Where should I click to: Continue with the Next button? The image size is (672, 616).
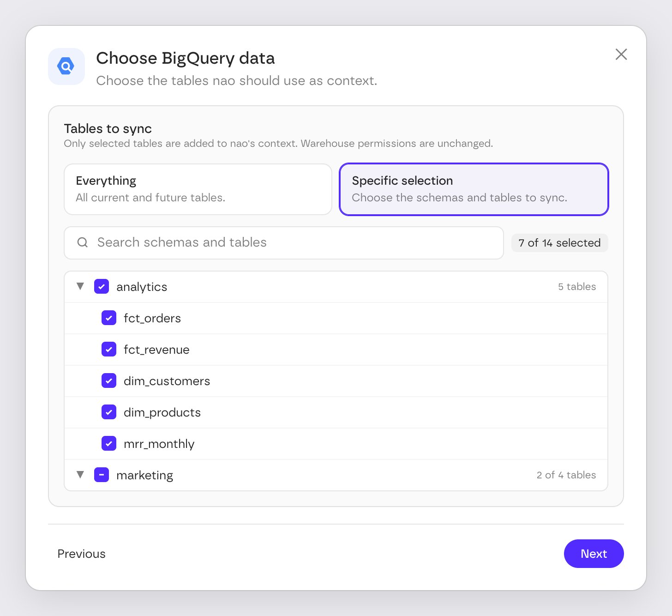pos(594,554)
